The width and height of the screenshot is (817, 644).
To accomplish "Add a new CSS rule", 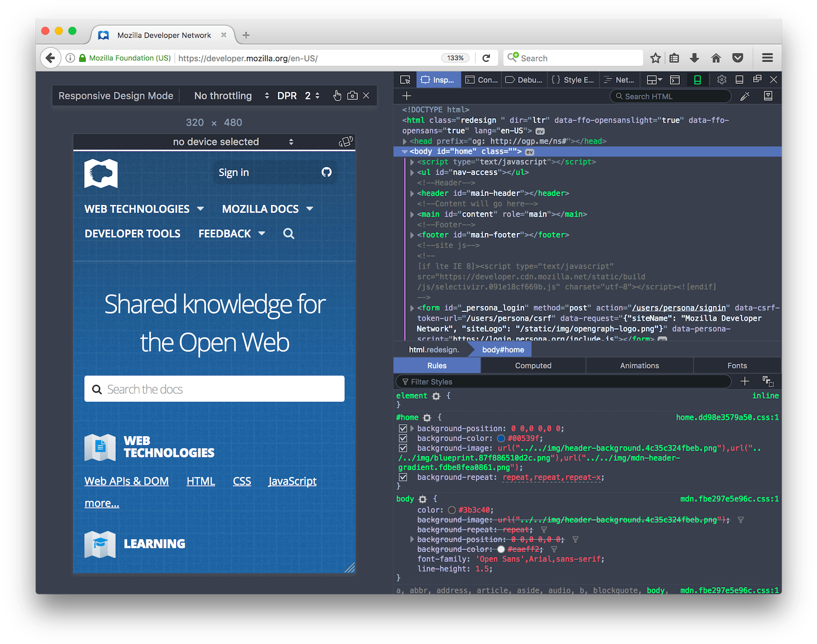I will (744, 381).
